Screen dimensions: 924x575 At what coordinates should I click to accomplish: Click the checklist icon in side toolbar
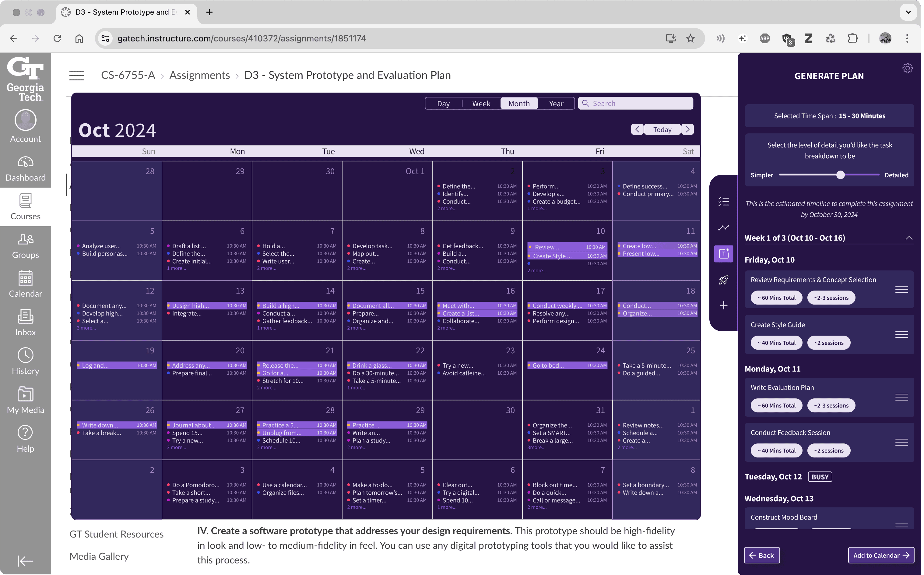(723, 202)
